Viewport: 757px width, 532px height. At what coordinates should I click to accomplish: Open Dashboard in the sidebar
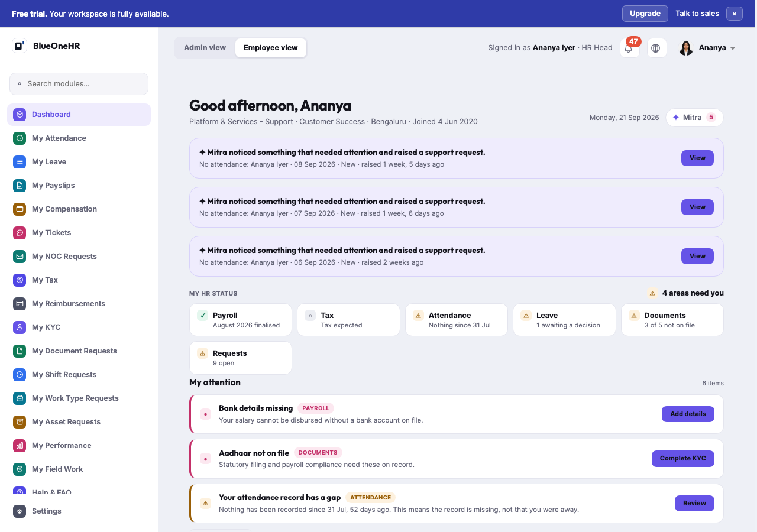pyautogui.click(x=79, y=115)
